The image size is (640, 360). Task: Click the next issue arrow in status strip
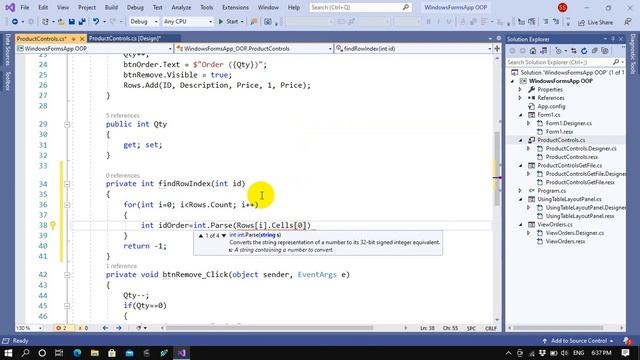(119, 328)
